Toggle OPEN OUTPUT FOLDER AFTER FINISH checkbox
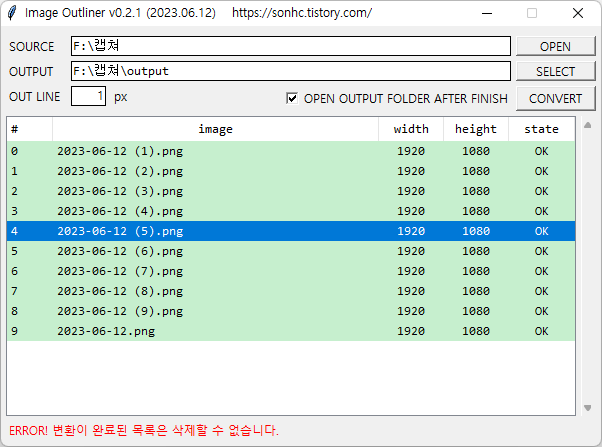This screenshot has height=447, width=602. point(292,98)
